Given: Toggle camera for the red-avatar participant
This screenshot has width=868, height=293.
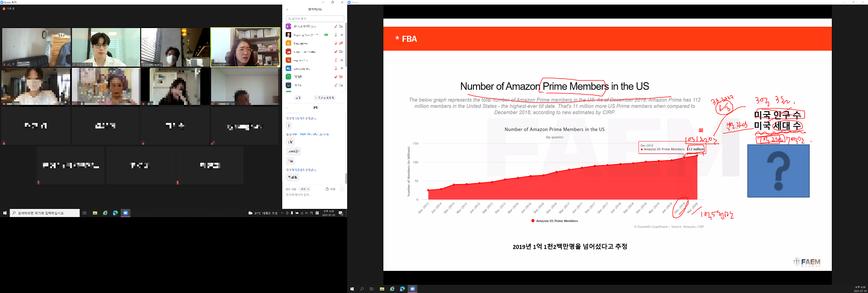Looking at the screenshot, I should pos(341,52).
